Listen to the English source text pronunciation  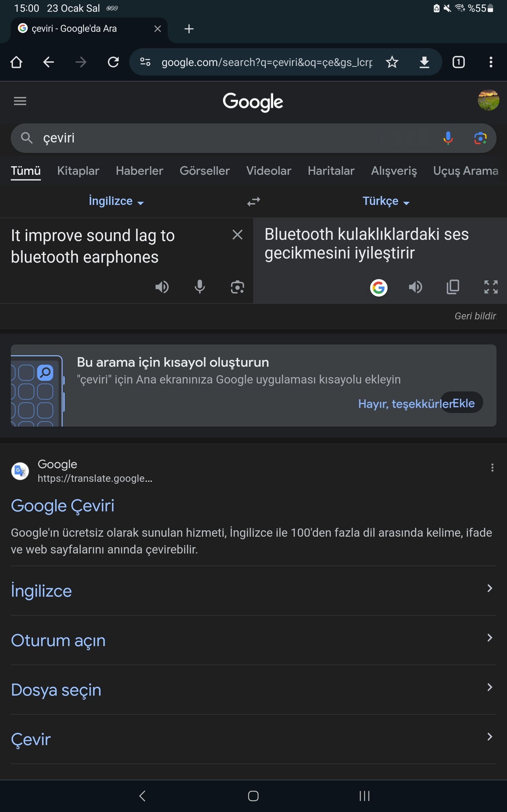(x=162, y=287)
